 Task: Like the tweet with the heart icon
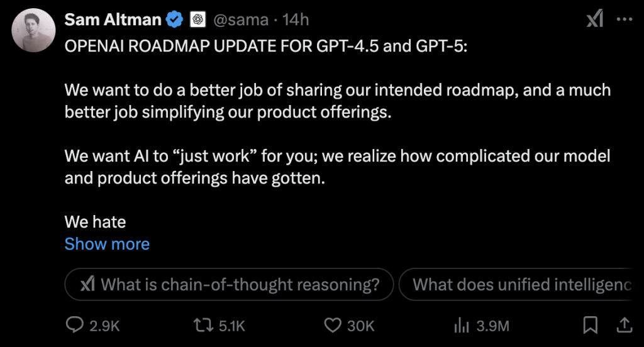[332, 325]
